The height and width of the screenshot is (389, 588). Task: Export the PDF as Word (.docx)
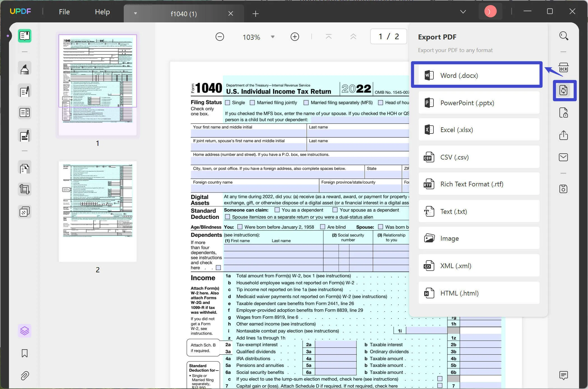[477, 75]
